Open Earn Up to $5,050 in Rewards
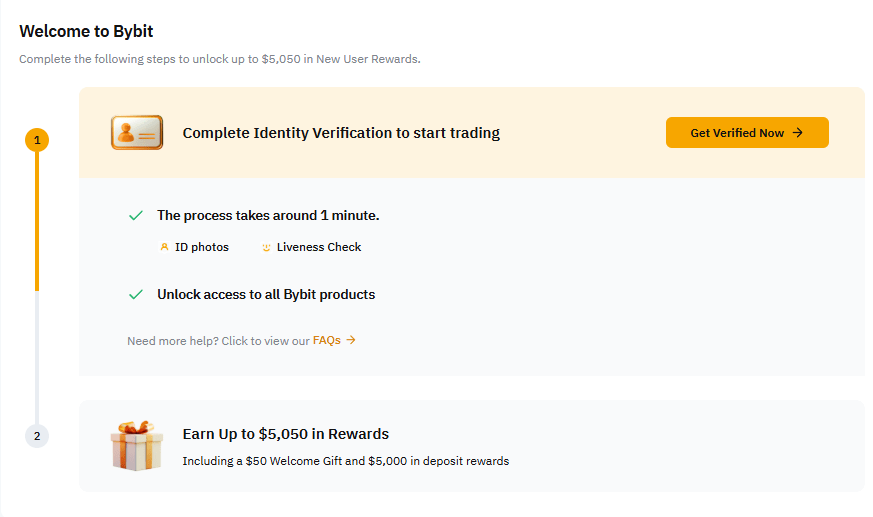The height and width of the screenshot is (517, 873). (286, 434)
